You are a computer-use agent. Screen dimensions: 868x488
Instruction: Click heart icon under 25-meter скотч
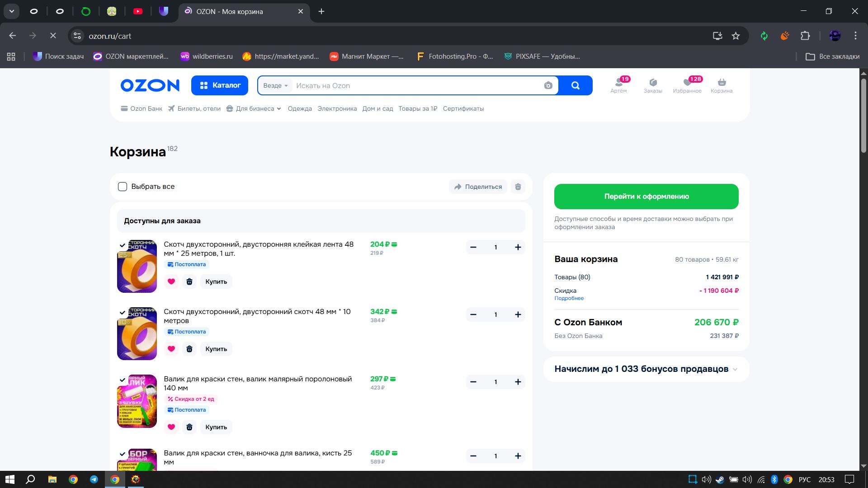pos(171,282)
